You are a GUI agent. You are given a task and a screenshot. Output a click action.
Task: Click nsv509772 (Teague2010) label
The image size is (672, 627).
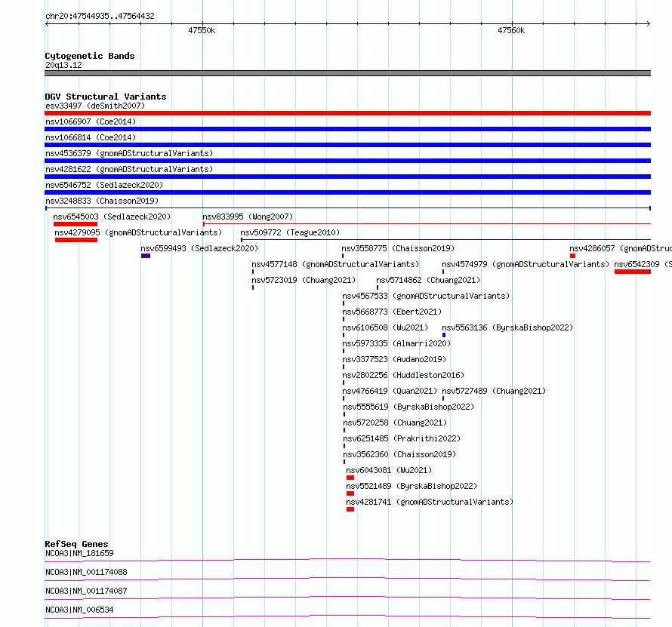(x=290, y=232)
